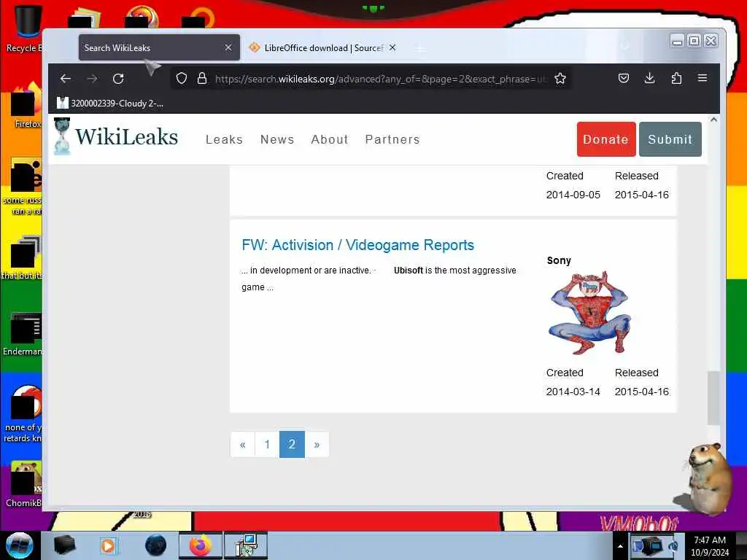This screenshot has width=747, height=560.
Task: Open the Windows Start orb
Action: click(20, 545)
